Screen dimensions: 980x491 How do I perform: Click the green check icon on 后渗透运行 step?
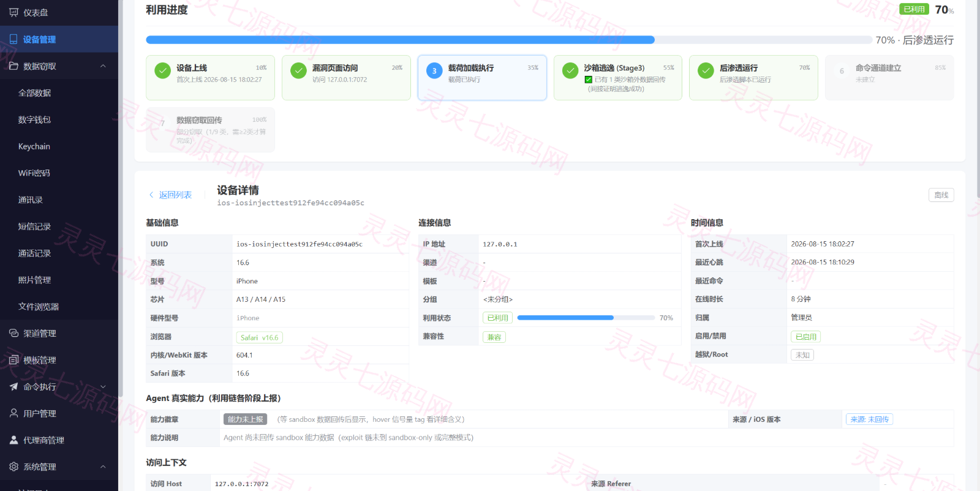click(706, 70)
